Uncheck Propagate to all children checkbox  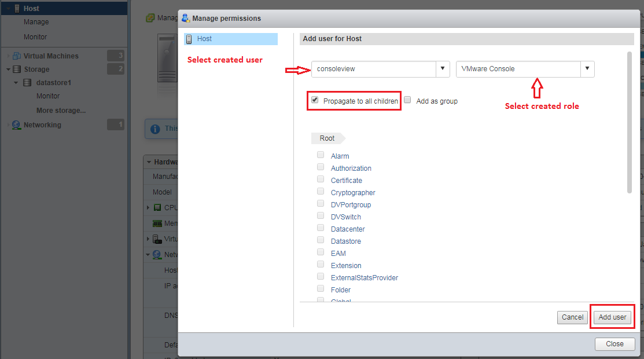coord(315,100)
